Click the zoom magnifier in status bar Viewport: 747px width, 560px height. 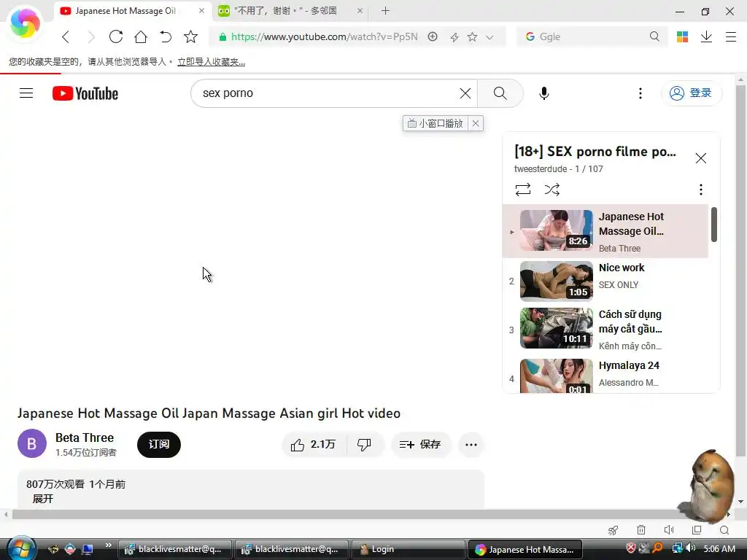tap(724, 530)
